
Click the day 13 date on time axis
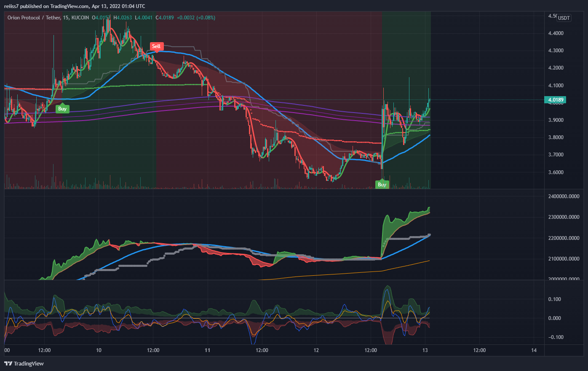425,350
